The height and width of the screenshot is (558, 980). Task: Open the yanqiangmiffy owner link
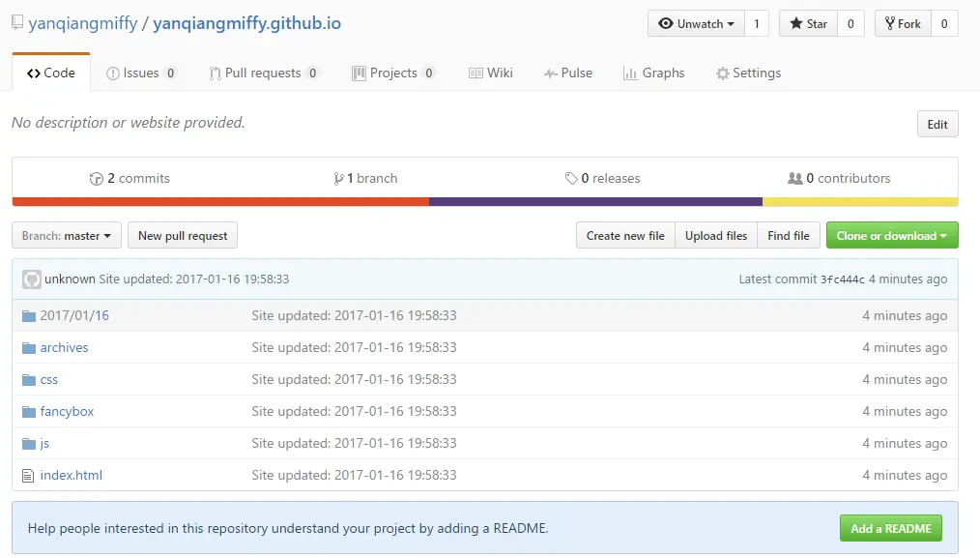click(x=82, y=24)
